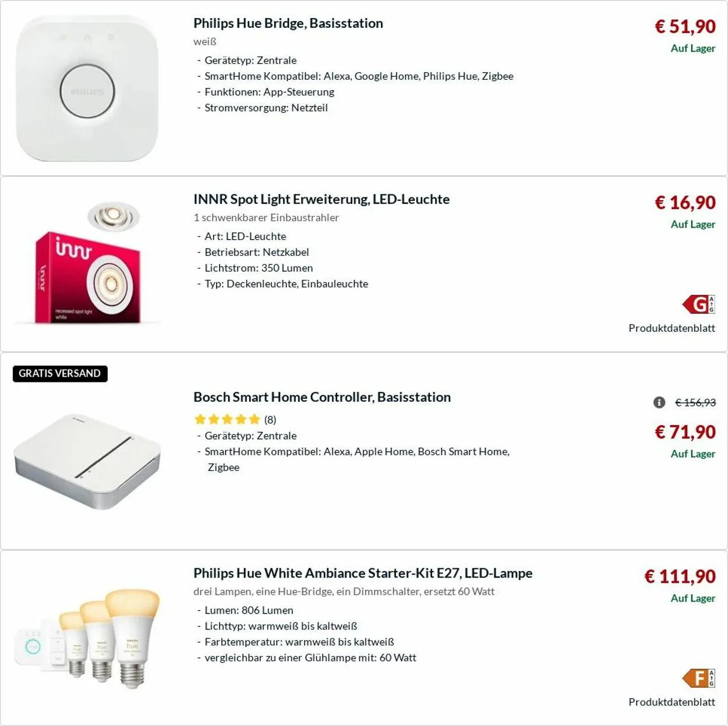Open Philips Hue Bridge product image
728x726 pixels.
(x=87, y=88)
